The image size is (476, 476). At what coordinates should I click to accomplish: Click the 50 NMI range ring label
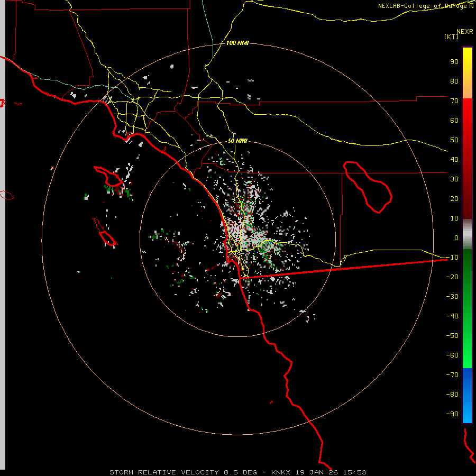coord(237,141)
